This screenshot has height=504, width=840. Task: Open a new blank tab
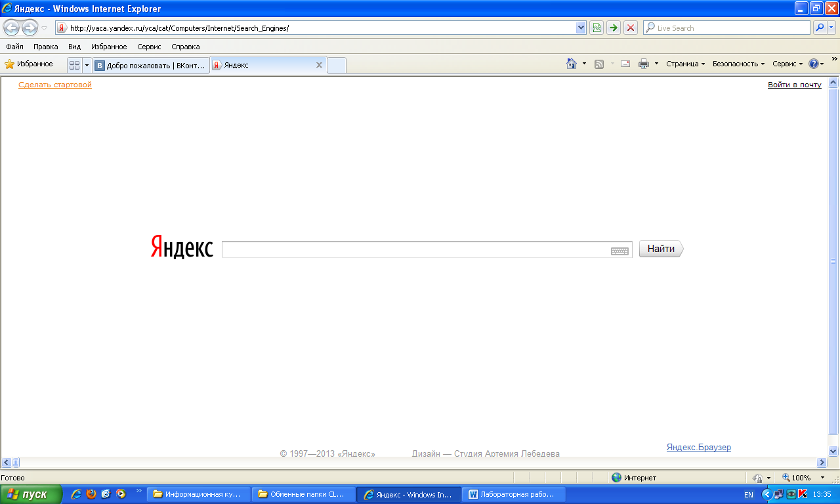click(x=336, y=65)
